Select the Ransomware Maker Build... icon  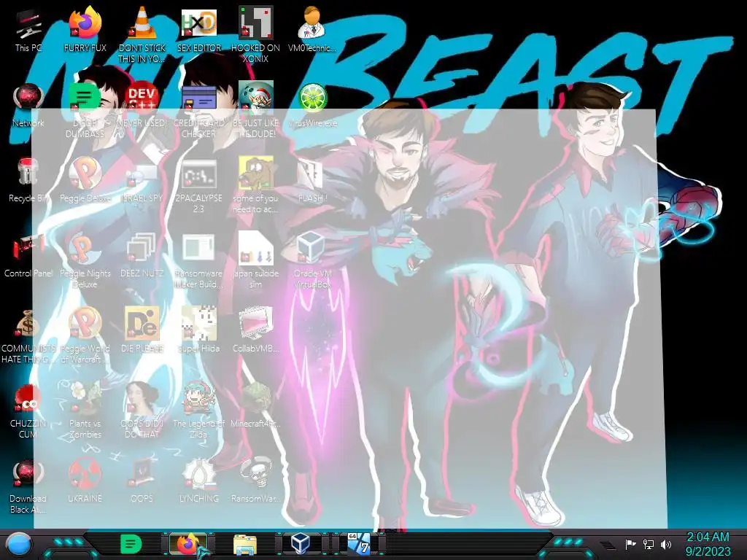pos(198,261)
